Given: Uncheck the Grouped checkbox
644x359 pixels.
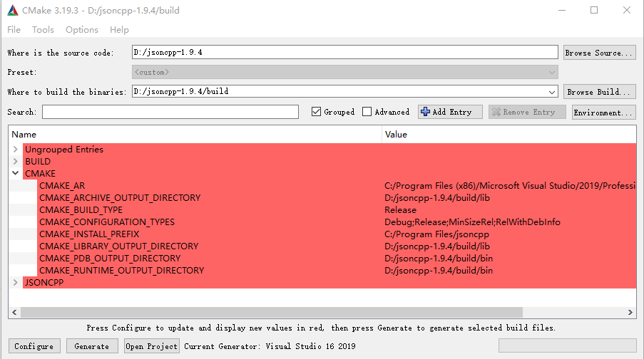Looking at the screenshot, I should (317, 112).
